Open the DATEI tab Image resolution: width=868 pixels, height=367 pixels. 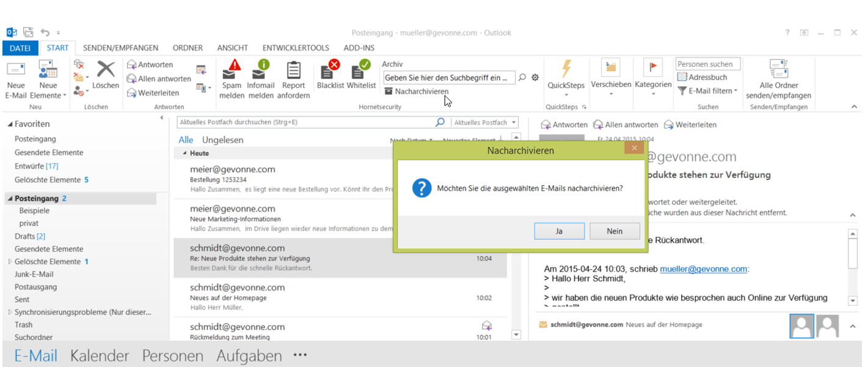(20, 48)
